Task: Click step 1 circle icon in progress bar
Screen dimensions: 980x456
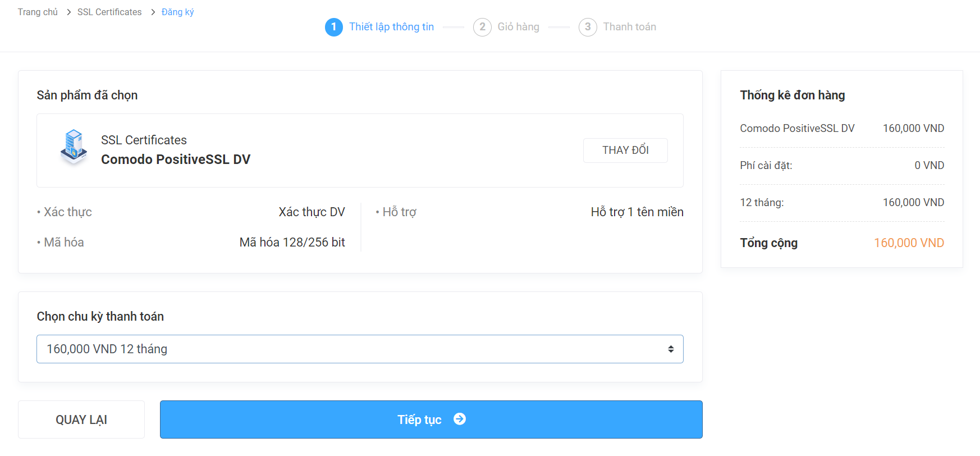Action: click(334, 27)
